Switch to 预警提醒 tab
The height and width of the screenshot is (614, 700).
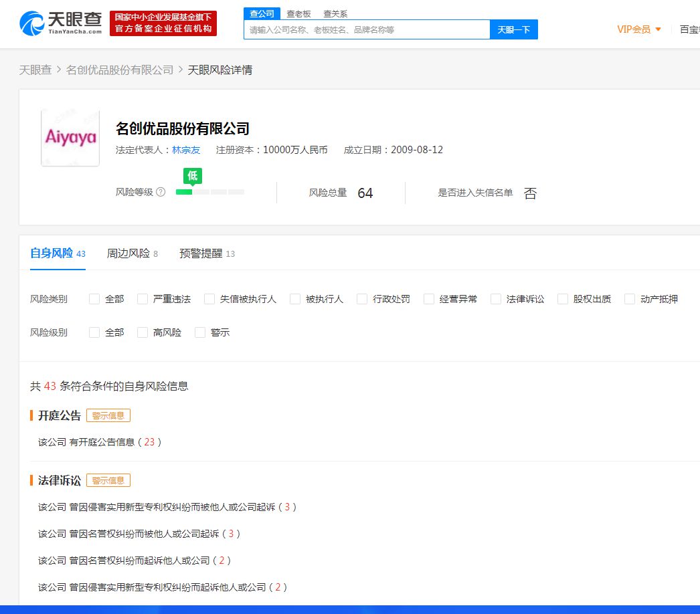[x=207, y=253]
